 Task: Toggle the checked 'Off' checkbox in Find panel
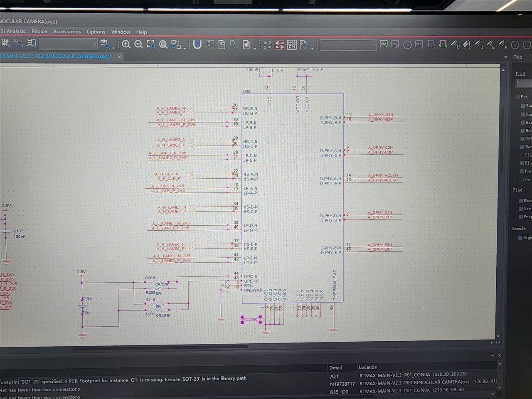point(523,139)
